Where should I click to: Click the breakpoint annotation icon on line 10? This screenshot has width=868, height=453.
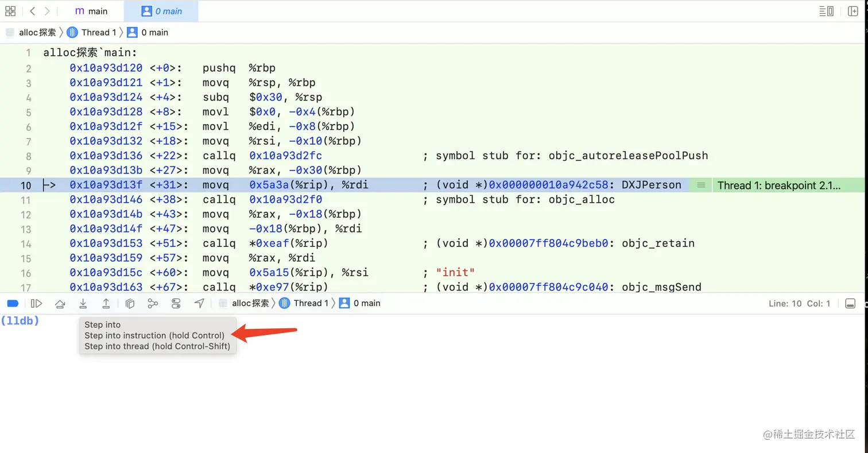point(700,185)
